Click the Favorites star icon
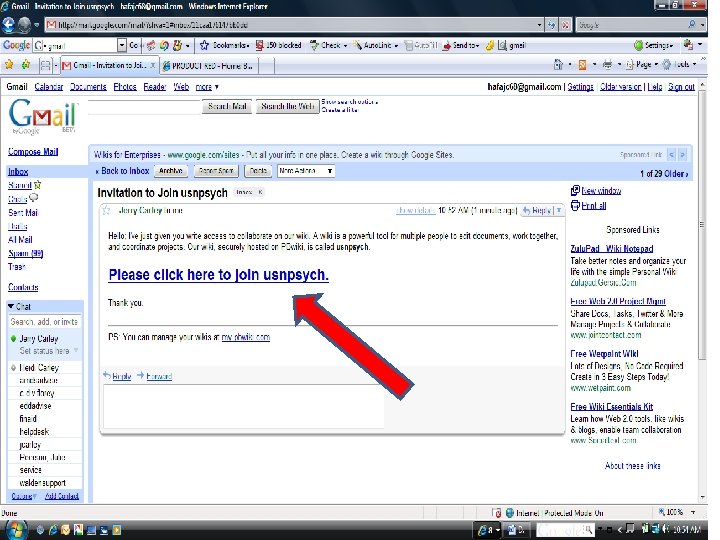The height and width of the screenshot is (540, 720). coord(9,65)
